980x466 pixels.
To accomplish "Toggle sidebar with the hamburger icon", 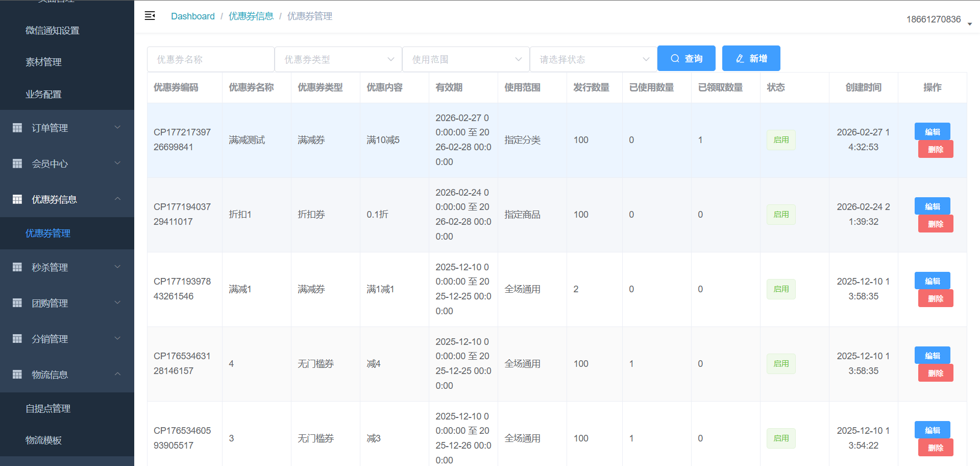I will click(x=150, y=16).
